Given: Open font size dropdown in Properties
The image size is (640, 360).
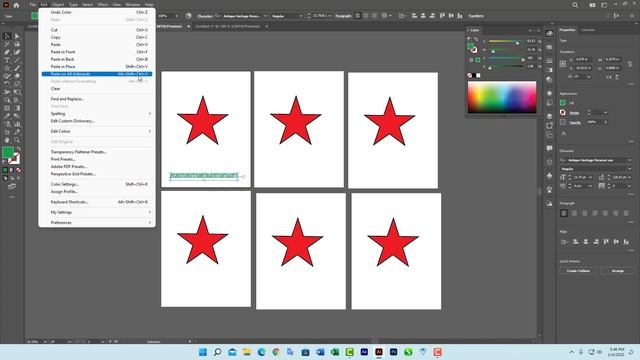Looking at the screenshot, I should click(x=591, y=177).
